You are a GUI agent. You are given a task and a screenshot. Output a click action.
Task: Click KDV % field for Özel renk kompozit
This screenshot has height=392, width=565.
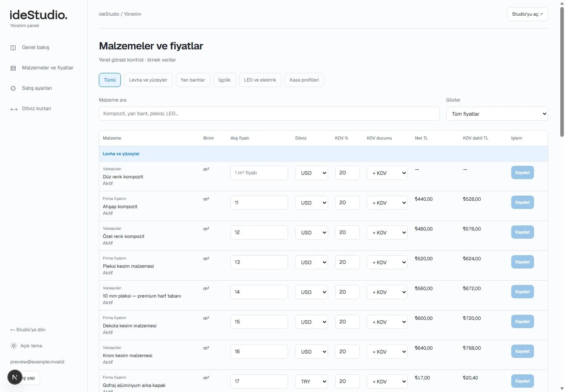347,232
